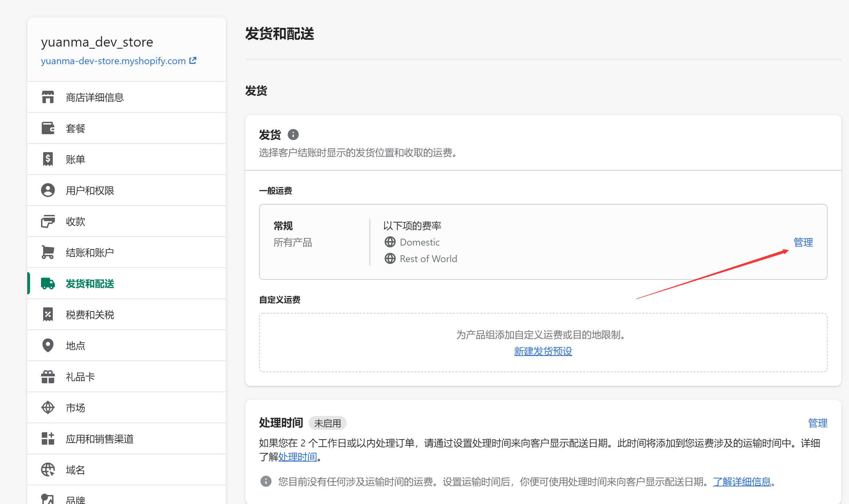
Task: Open the 处理时间 learn more link
Action: (x=297, y=457)
